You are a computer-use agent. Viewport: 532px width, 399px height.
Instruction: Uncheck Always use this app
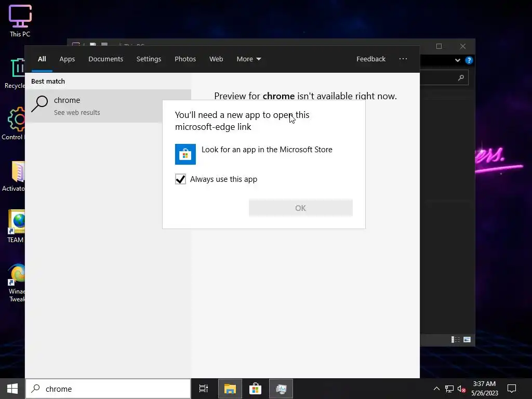tap(180, 179)
